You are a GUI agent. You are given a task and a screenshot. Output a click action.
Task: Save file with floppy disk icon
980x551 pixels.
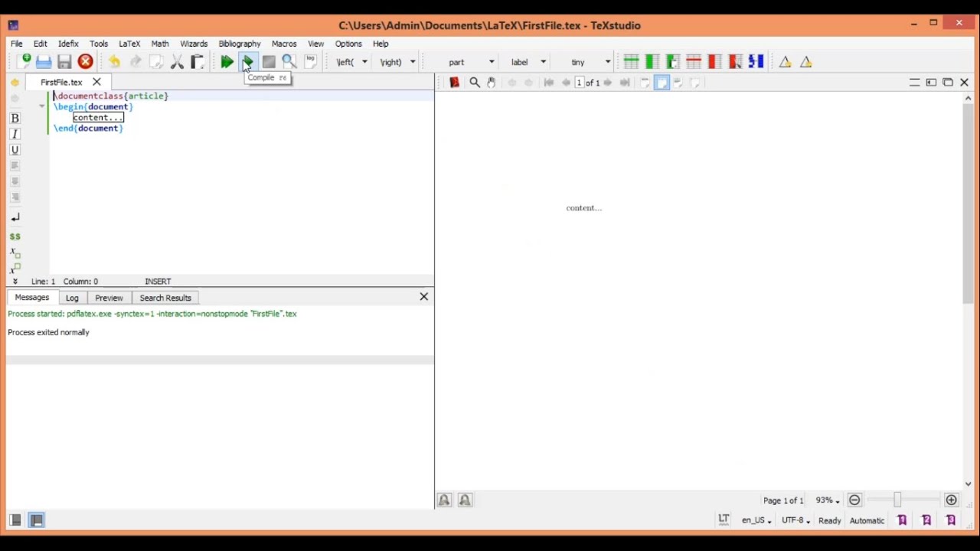coord(64,62)
